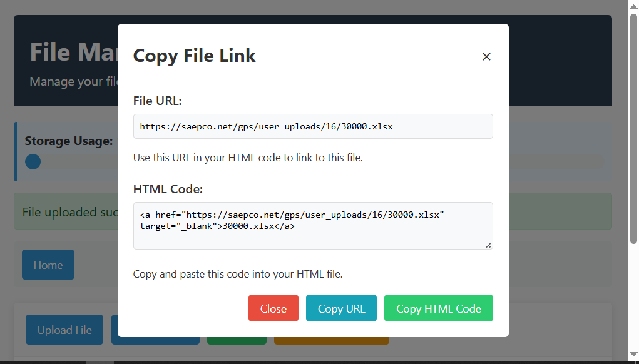The image size is (639, 364).
Task: Click the red Close button
Action: [273, 308]
